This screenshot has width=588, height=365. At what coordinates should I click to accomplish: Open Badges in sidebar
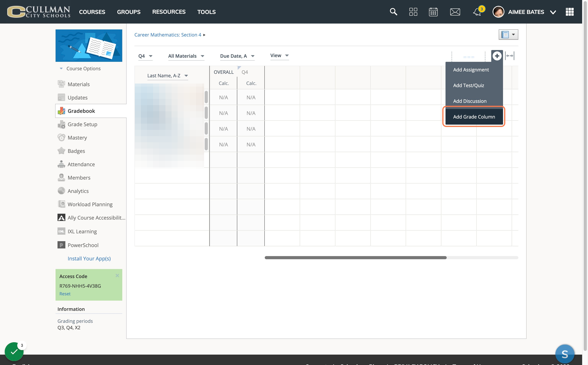pyautogui.click(x=76, y=151)
